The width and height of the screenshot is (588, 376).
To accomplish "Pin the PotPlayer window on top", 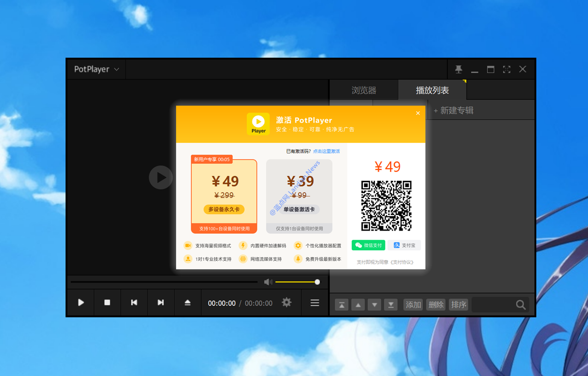I will [x=458, y=69].
